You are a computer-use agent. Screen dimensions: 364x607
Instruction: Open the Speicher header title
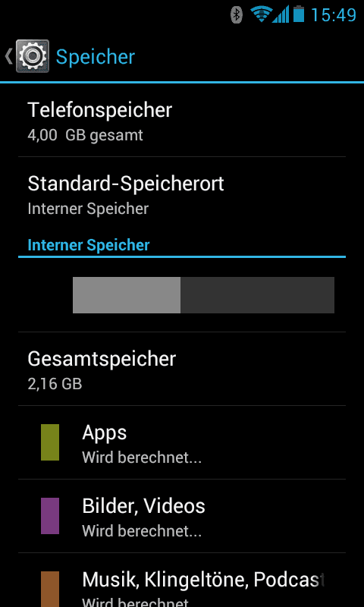(95, 57)
